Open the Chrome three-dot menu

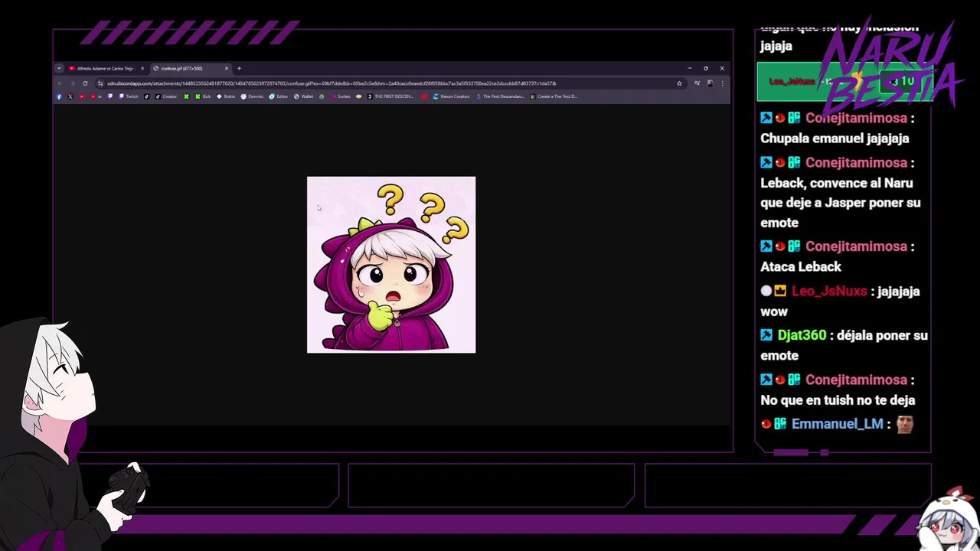[723, 83]
